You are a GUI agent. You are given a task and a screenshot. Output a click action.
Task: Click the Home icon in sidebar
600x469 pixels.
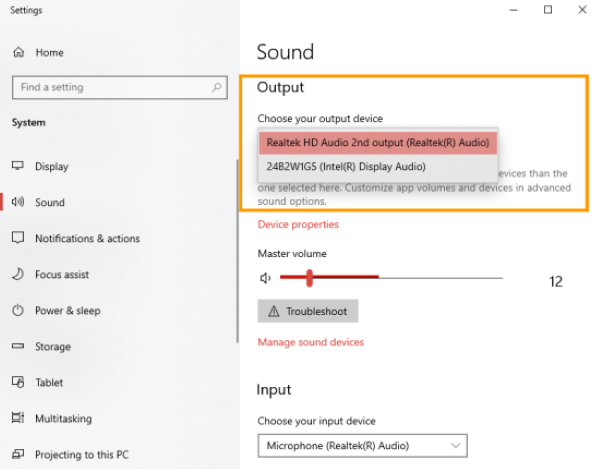click(18, 52)
